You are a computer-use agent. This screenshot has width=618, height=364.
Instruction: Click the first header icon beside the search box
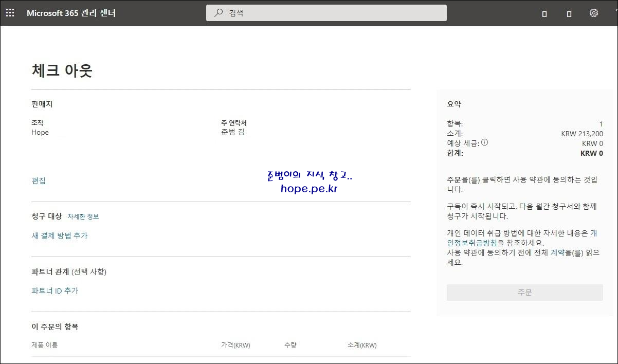point(544,14)
